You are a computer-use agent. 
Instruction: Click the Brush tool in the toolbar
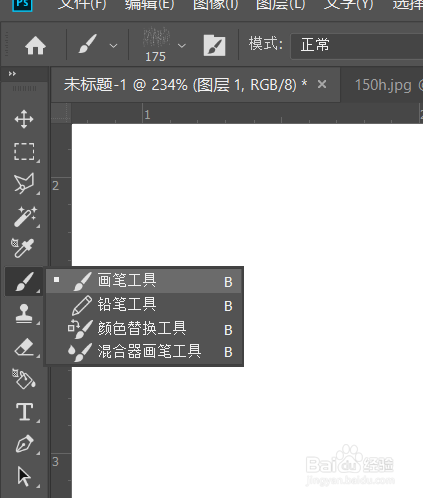24,282
